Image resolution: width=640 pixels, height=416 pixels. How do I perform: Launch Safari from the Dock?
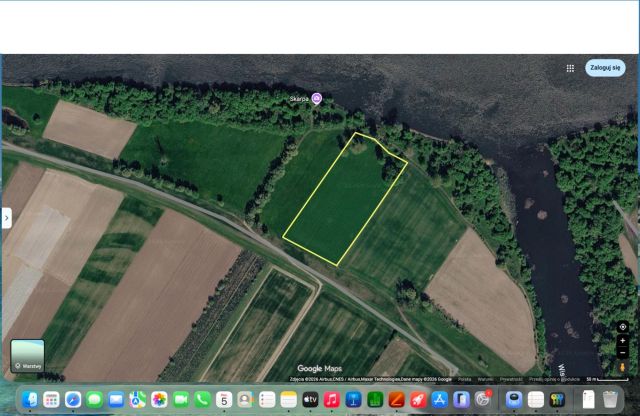(x=73, y=400)
